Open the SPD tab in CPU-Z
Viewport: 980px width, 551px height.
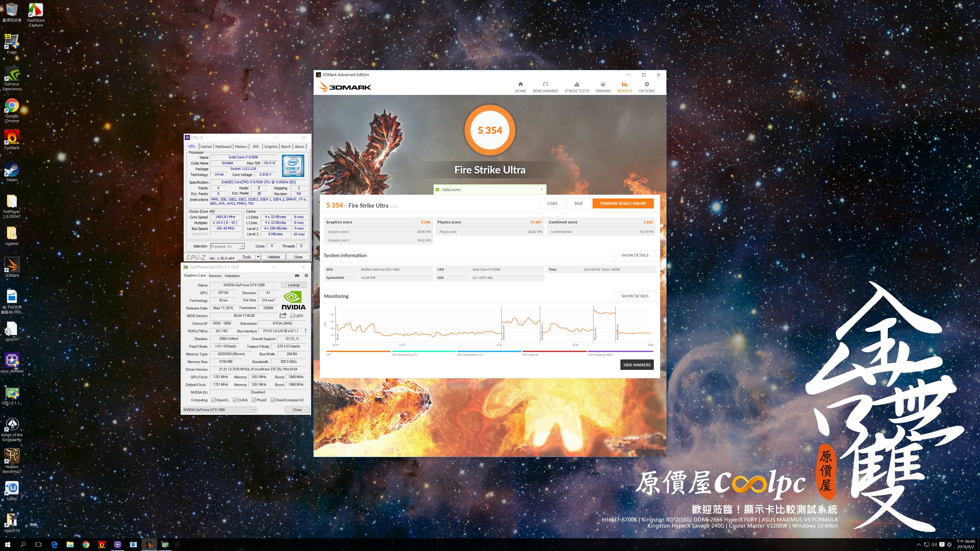[x=256, y=146]
